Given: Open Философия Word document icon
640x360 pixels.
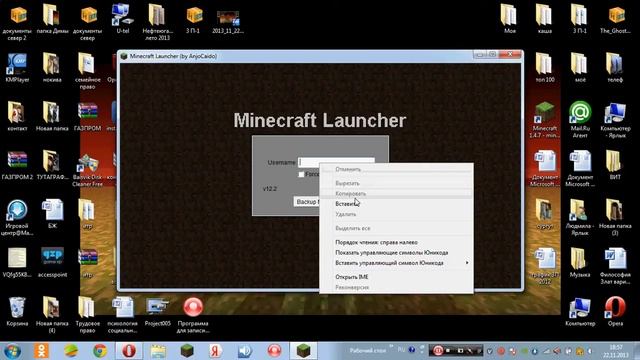Looking at the screenshot, I should [615, 266].
